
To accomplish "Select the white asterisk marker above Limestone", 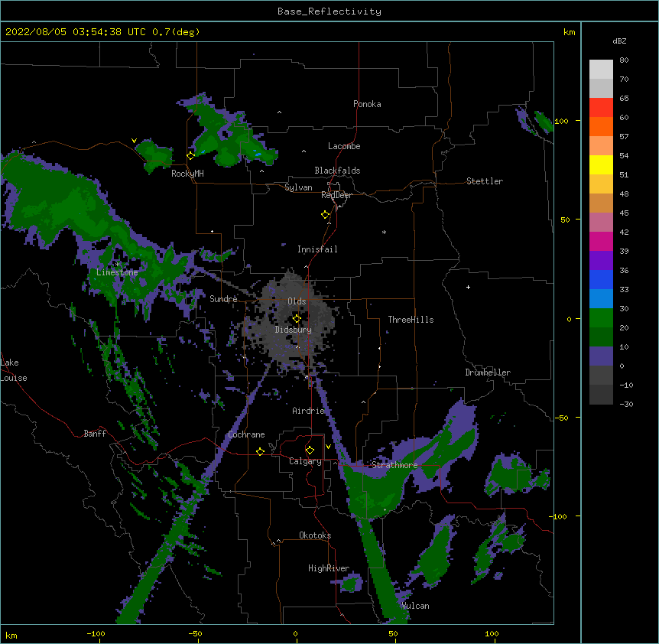I will point(118,264).
